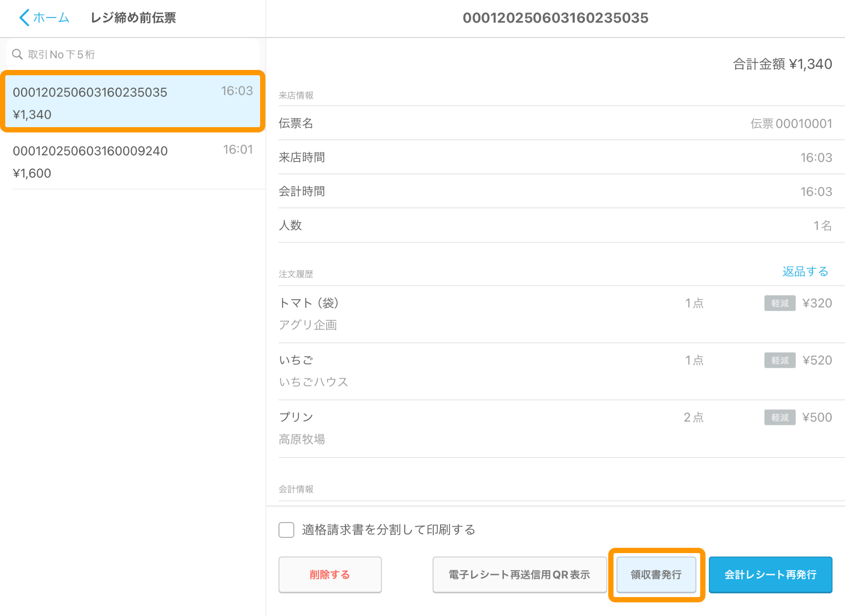Click the ¥500 price
The image size is (845, 616).
click(817, 417)
